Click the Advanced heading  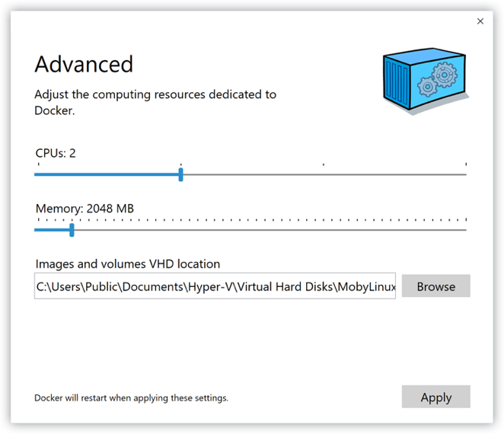84,64
